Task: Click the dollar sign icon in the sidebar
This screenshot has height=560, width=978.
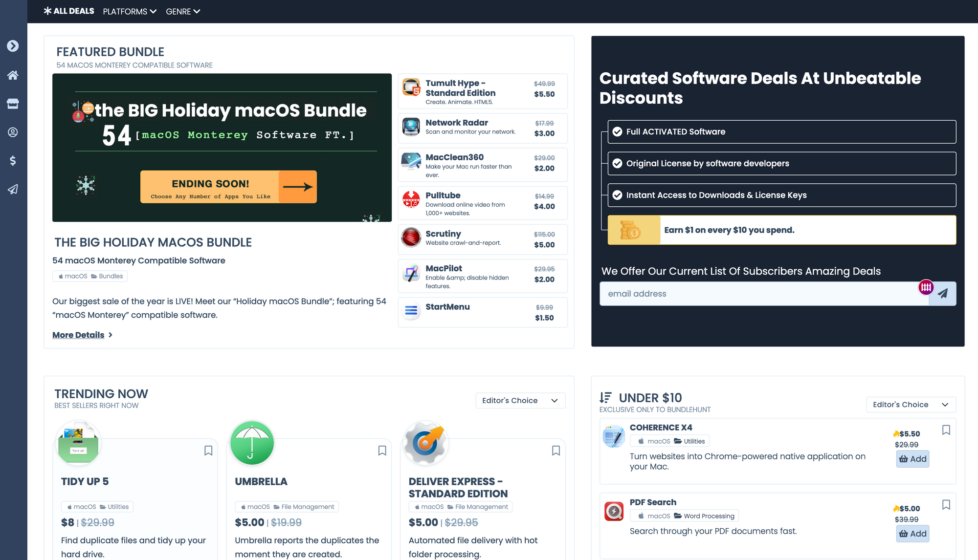Action: (13, 161)
